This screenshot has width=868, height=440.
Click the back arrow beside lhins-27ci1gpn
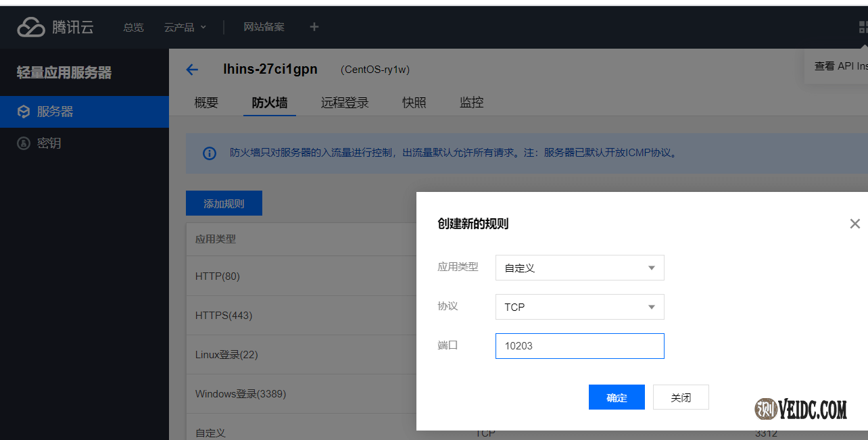[192, 70]
